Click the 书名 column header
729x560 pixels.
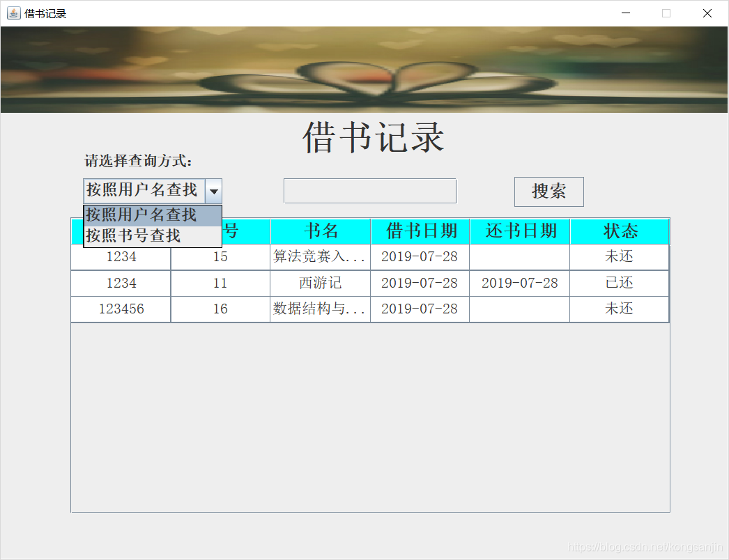[321, 231]
